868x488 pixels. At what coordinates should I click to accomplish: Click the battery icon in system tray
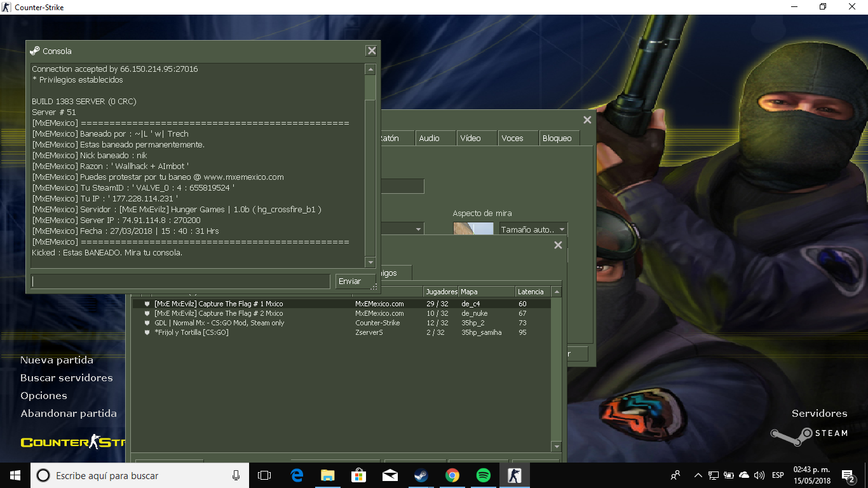pos(729,475)
